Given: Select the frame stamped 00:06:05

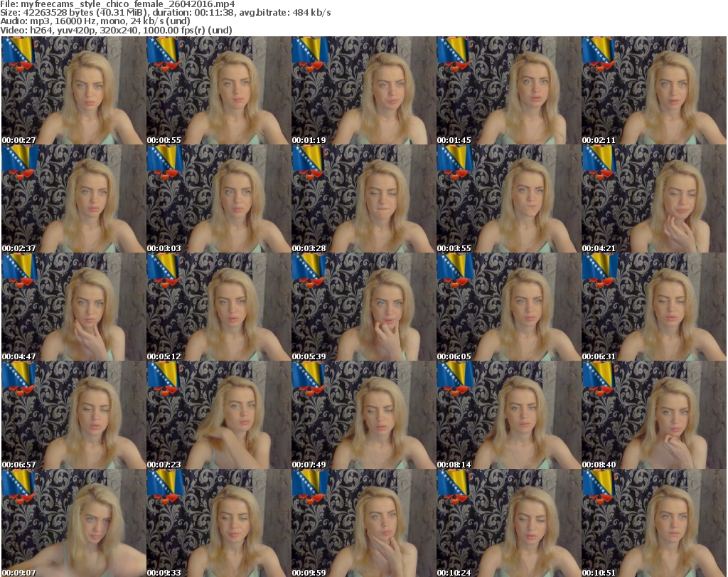Looking at the screenshot, I should [508, 307].
